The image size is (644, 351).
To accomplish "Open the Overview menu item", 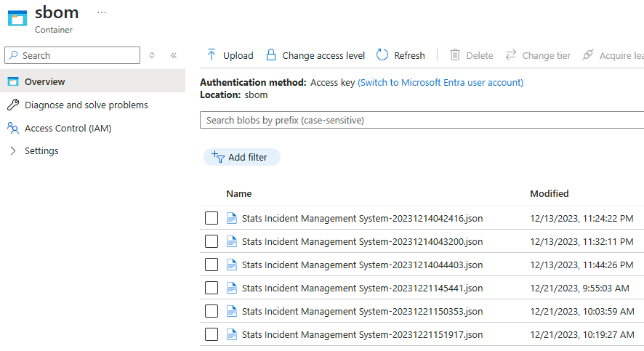I will tap(92, 81).
